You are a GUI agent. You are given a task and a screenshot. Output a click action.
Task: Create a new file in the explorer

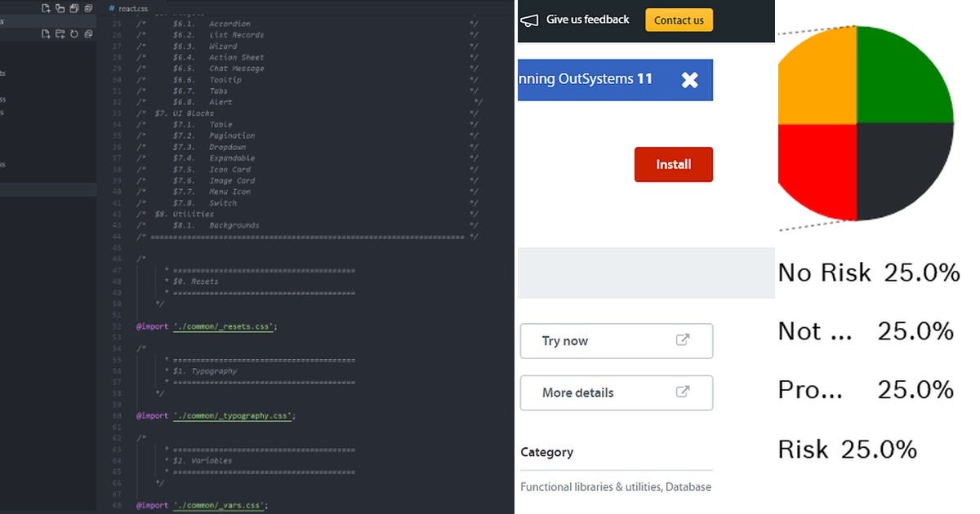tap(47, 34)
